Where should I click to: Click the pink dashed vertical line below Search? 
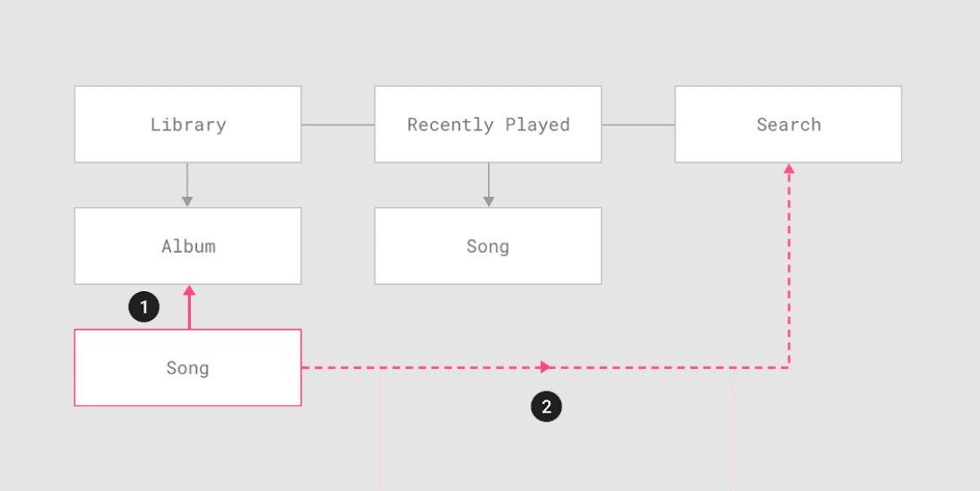(788, 269)
